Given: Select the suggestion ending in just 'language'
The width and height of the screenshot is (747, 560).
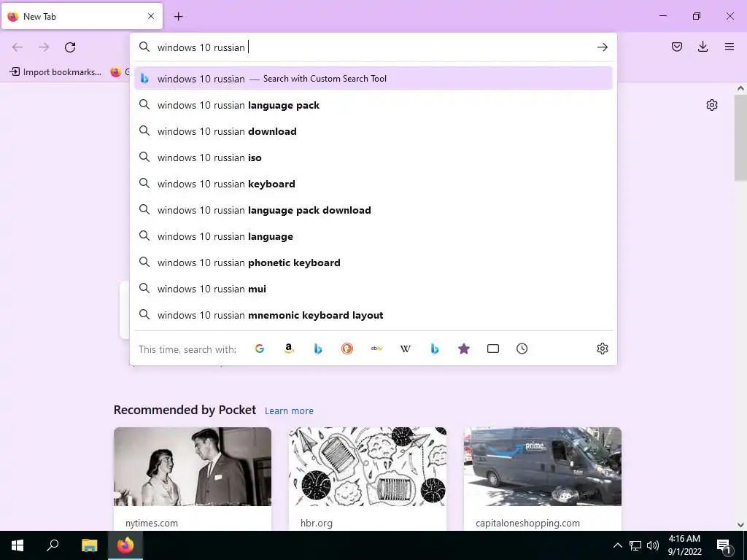Looking at the screenshot, I should click(x=373, y=236).
